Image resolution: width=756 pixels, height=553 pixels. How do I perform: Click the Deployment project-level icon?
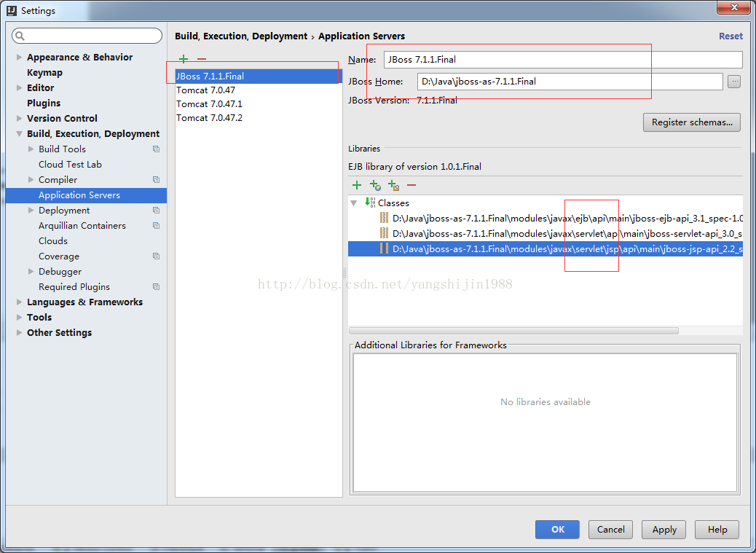156,211
